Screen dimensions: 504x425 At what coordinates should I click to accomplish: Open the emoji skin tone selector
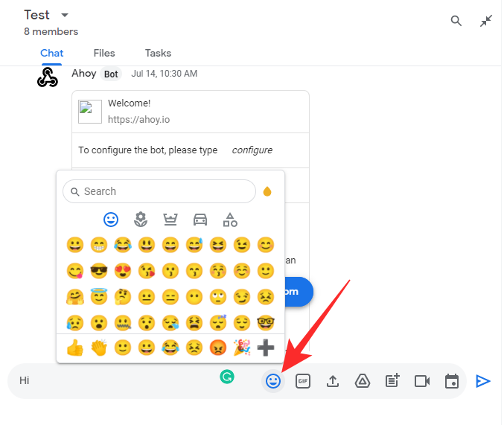[x=267, y=191]
